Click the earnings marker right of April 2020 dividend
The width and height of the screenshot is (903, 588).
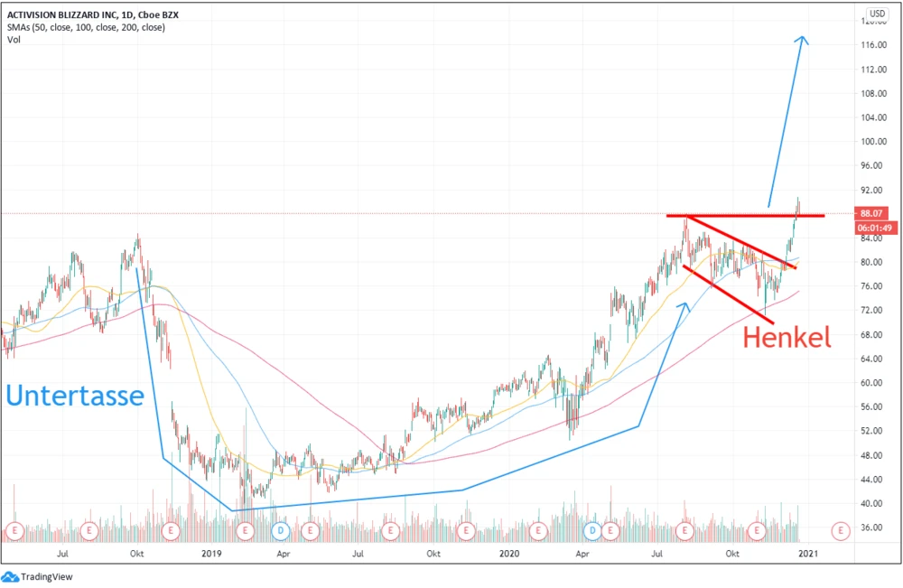pos(610,529)
